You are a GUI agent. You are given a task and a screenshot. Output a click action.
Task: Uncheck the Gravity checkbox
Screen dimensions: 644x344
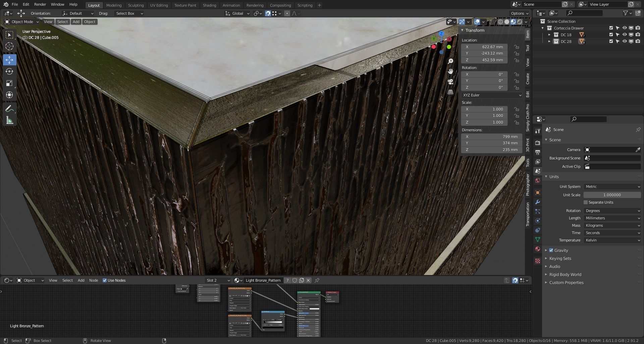coord(551,250)
